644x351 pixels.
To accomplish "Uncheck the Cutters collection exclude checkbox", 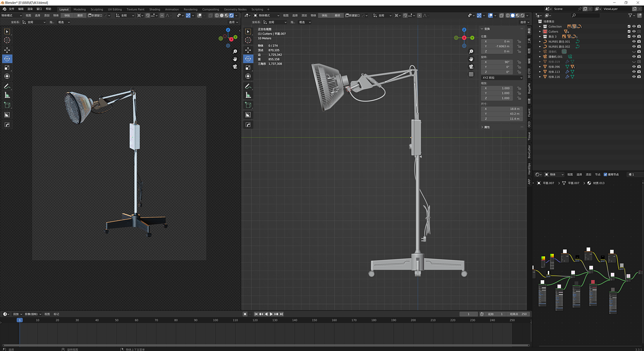I will pyautogui.click(x=629, y=32).
